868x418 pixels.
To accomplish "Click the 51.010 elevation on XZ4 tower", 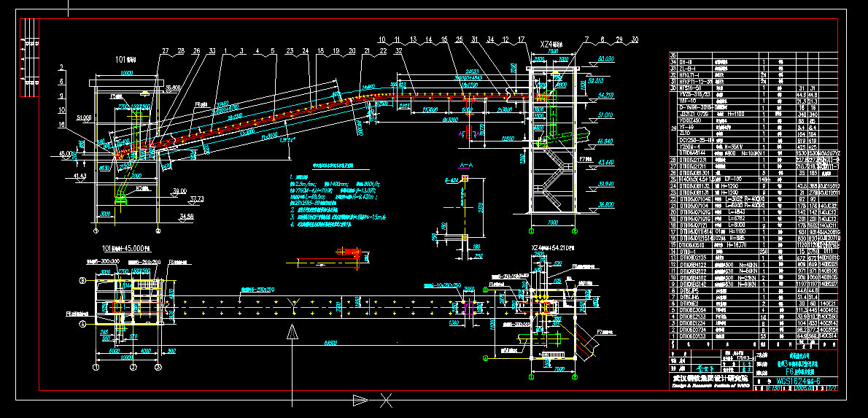I will (605, 115).
